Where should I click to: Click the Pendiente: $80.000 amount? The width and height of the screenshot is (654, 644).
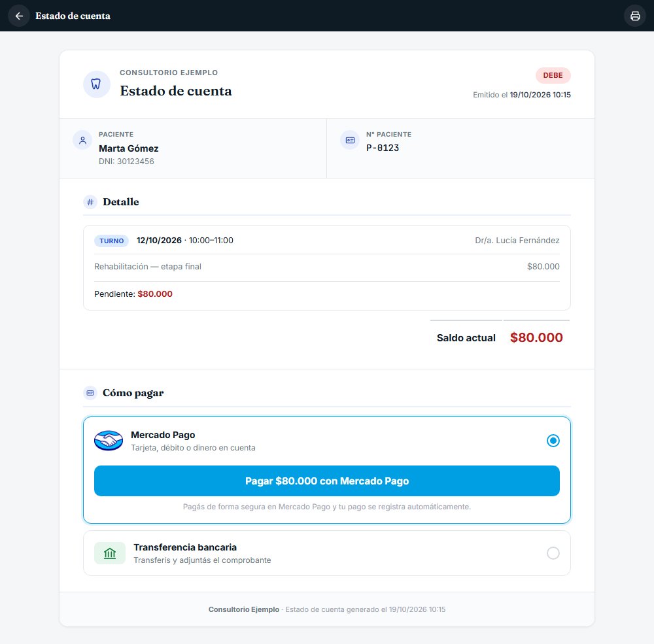(155, 294)
